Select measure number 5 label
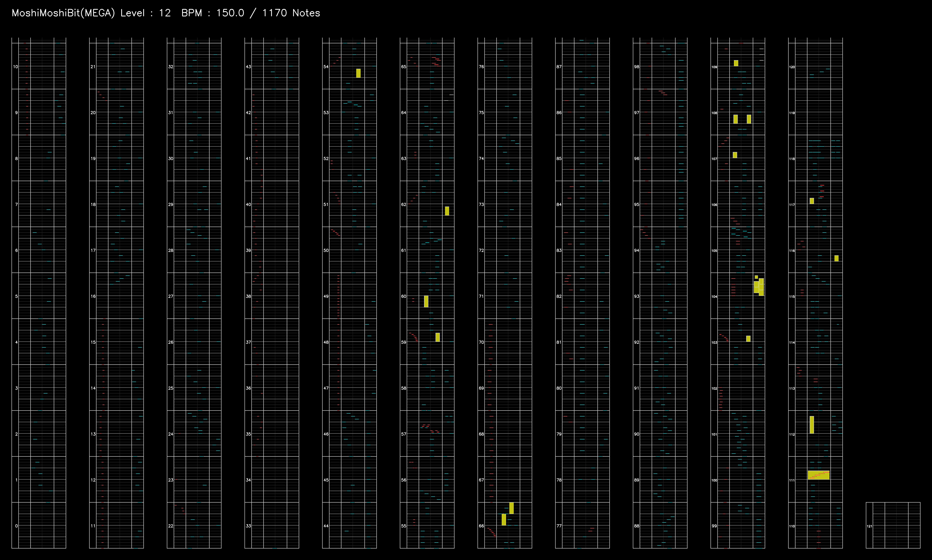The width and height of the screenshot is (932, 560). tap(16, 297)
